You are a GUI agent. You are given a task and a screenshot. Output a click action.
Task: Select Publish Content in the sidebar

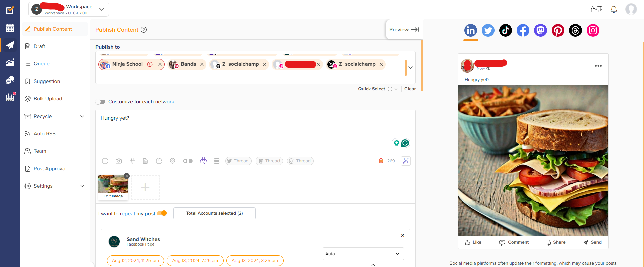[x=55, y=29]
